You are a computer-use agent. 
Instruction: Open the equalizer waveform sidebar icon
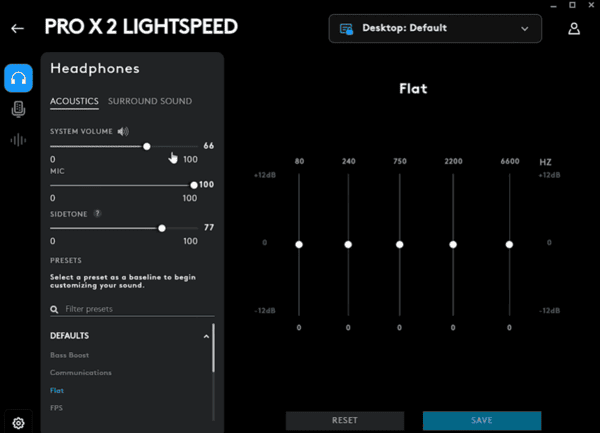(18, 140)
